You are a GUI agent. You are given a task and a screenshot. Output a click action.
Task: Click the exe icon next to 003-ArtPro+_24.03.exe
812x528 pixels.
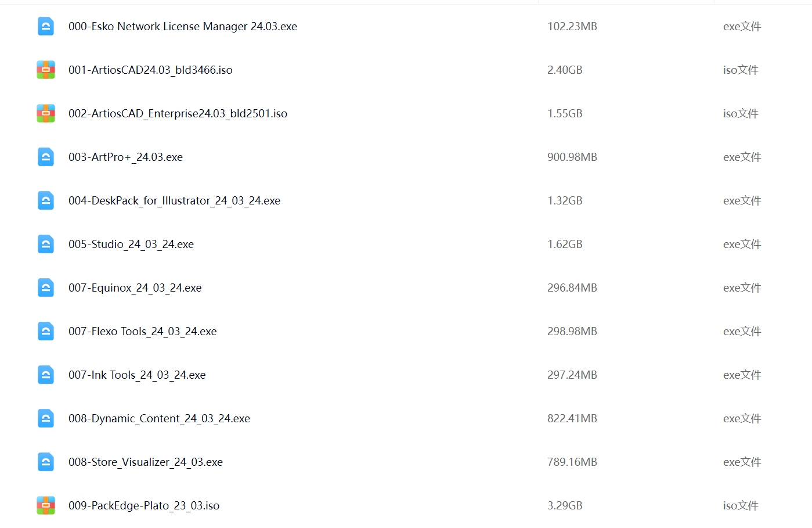point(46,157)
